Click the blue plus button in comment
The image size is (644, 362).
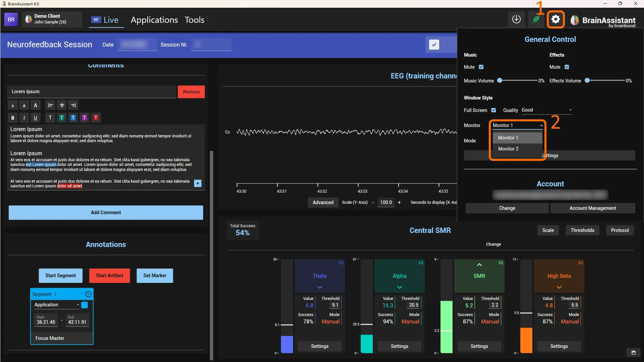coord(198,183)
